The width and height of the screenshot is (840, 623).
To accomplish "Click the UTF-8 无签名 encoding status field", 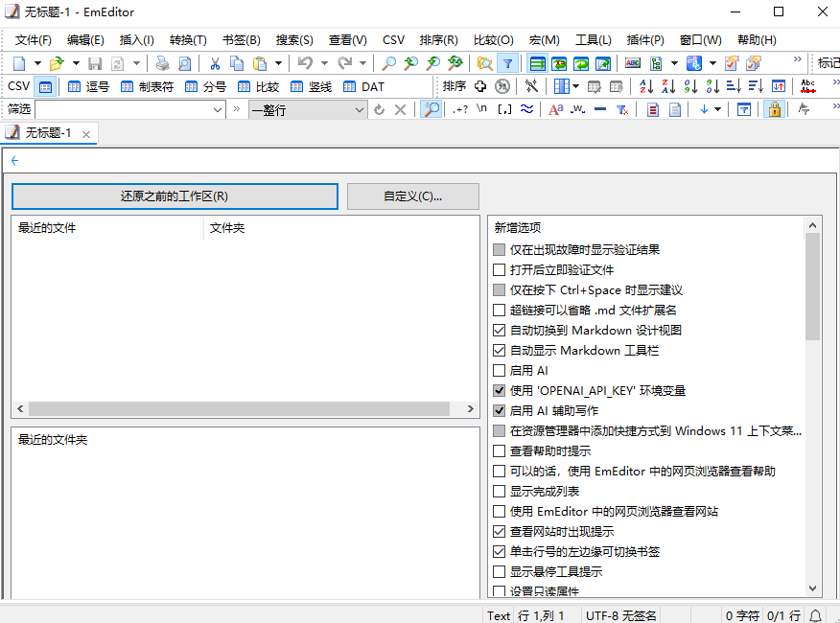I will coord(620,614).
